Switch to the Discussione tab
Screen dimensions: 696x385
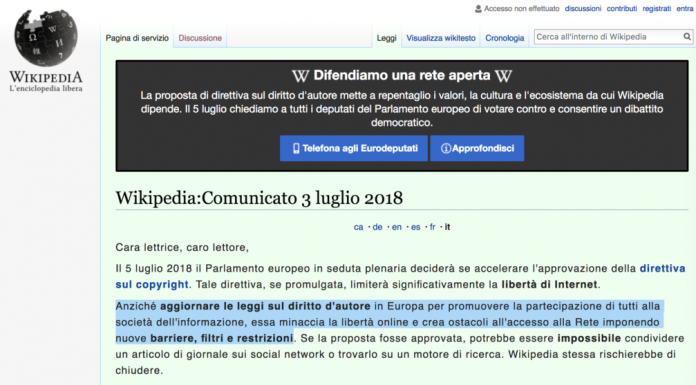point(200,38)
